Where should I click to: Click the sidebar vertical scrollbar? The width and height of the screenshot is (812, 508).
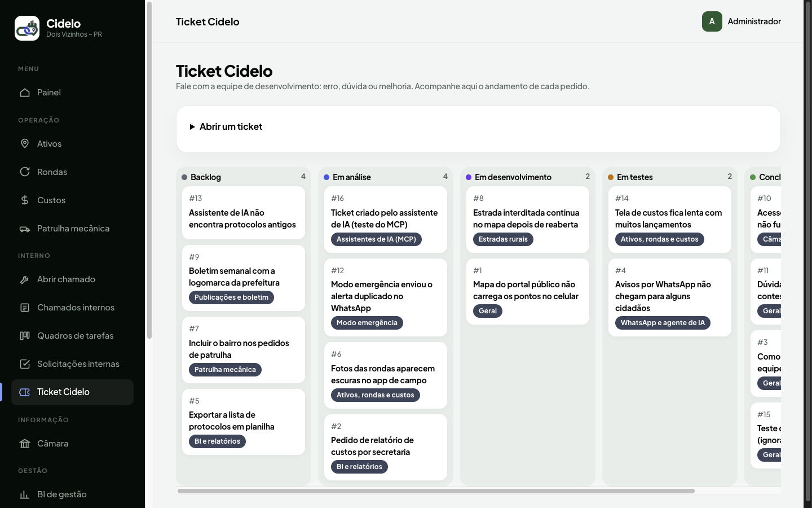[149, 169]
